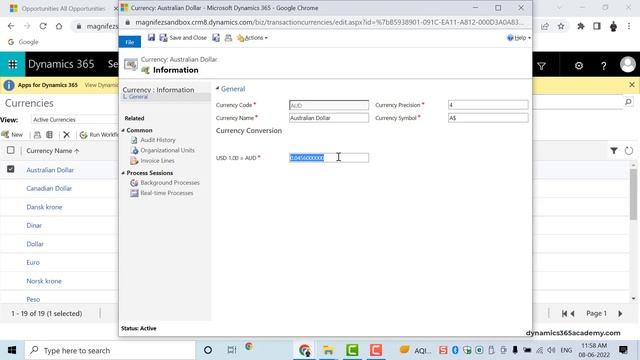
Task: Open Canadian Dollar currency record
Action: 49,188
